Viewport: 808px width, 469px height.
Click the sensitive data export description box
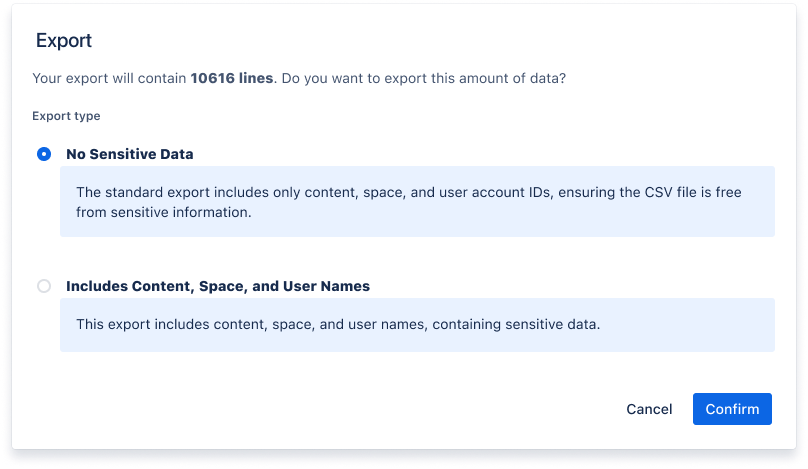[x=417, y=325]
